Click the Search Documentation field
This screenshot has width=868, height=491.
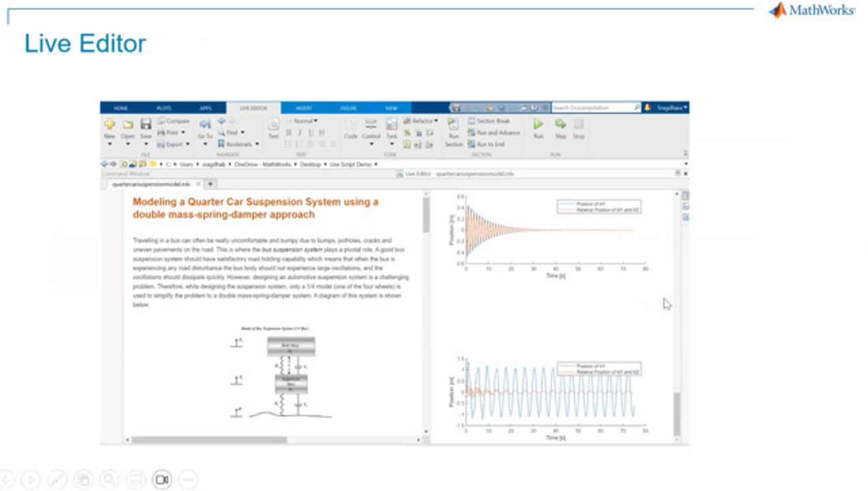click(x=592, y=108)
